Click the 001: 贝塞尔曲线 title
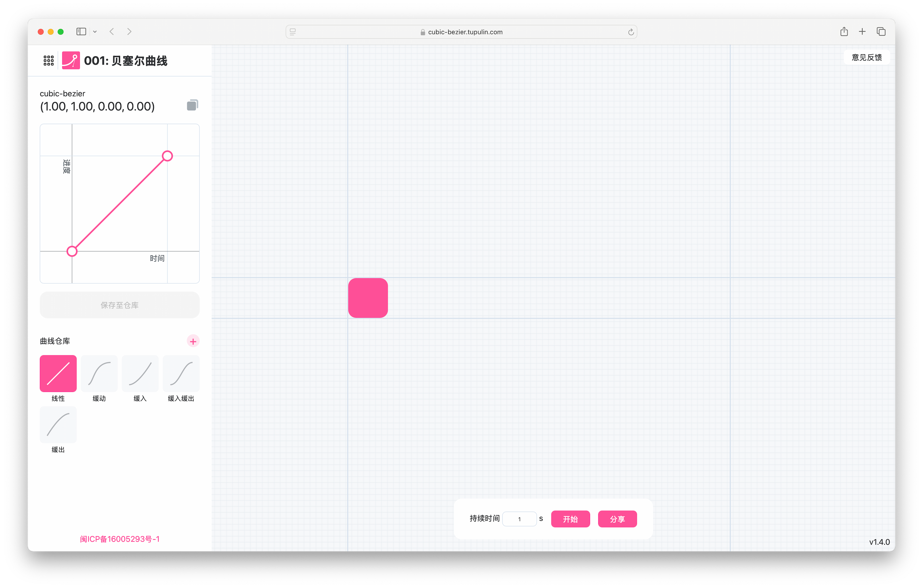The width and height of the screenshot is (923, 588). point(126,61)
